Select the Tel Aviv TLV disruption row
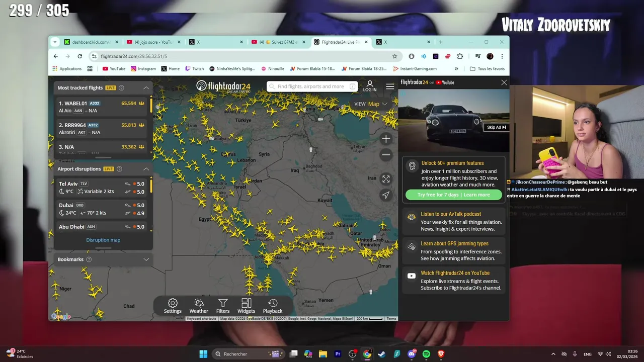 point(102,188)
